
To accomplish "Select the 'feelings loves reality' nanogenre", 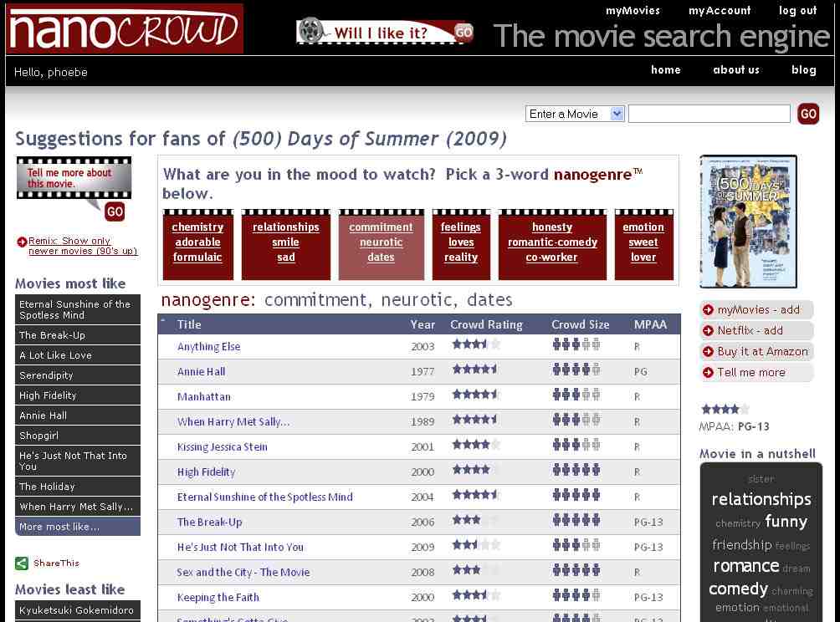I will tap(461, 244).
